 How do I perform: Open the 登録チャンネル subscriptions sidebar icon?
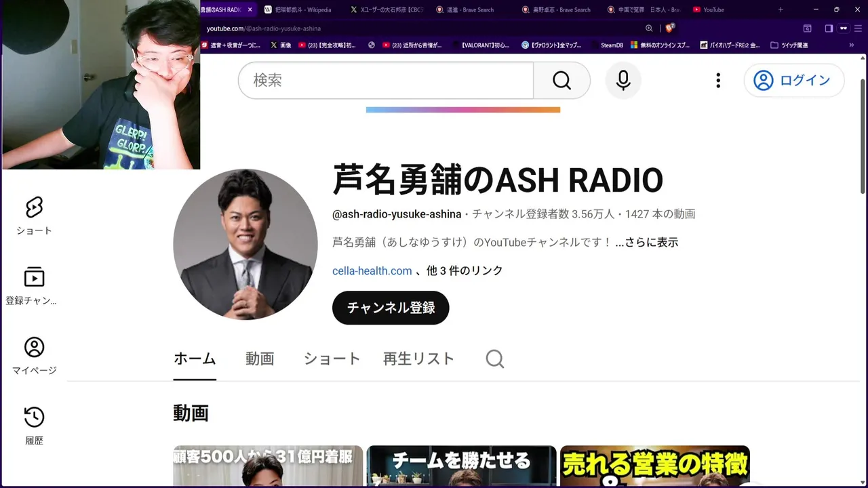(31, 286)
